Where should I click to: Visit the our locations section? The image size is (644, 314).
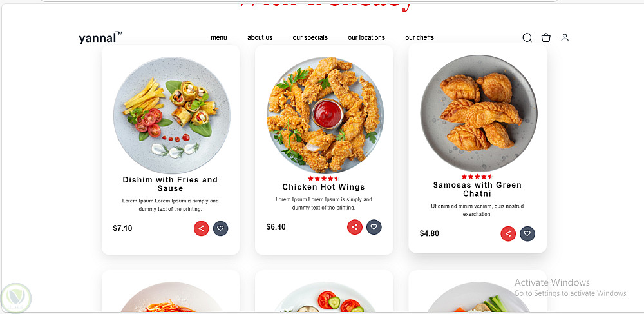coord(366,38)
